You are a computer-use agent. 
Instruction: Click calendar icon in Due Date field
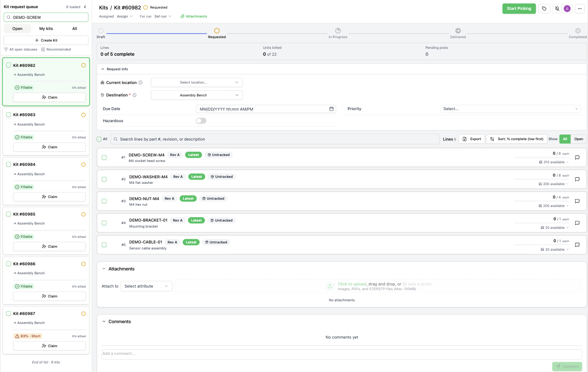331,109
